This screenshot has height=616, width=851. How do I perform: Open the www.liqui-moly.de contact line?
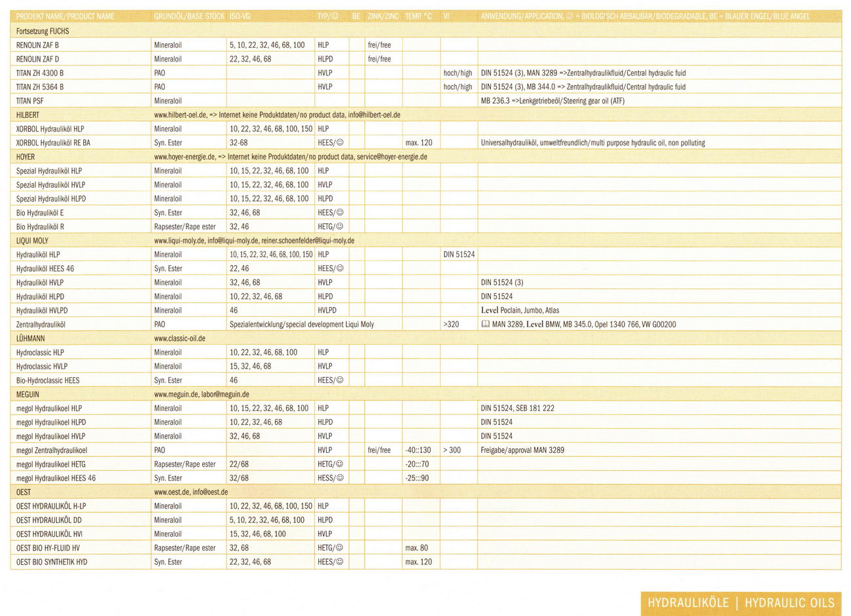coord(254,241)
